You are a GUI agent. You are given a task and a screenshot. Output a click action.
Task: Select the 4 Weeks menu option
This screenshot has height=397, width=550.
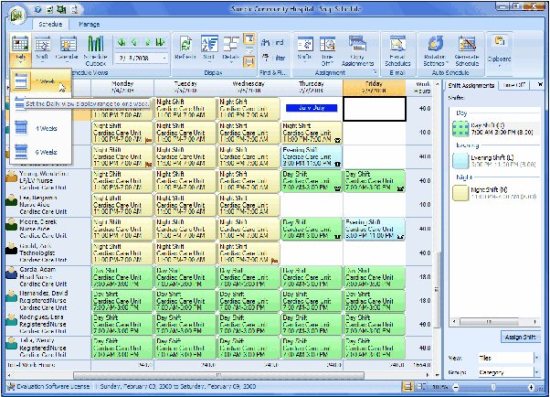click(41, 128)
